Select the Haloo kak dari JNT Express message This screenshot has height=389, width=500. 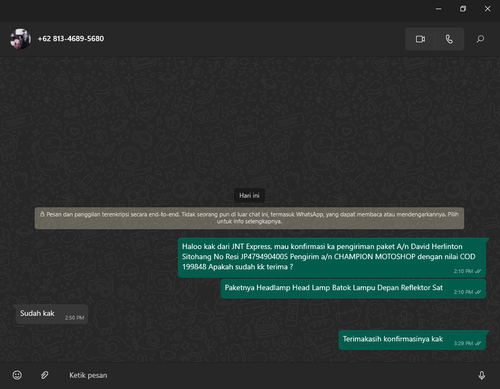pos(332,258)
